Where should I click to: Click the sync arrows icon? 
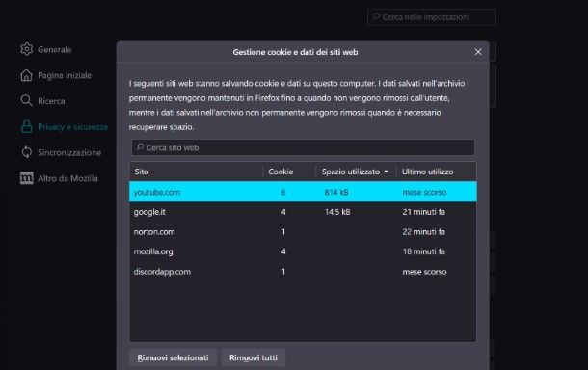(26, 152)
